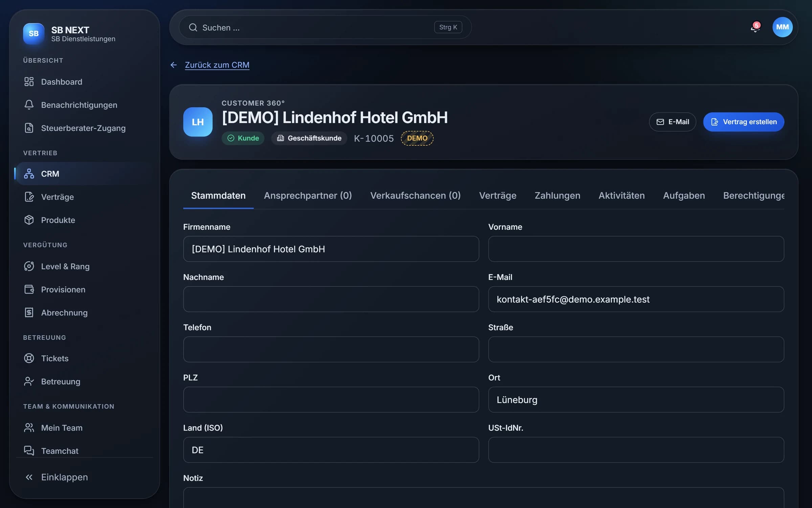Click the Geschäftskunde badge
The width and height of the screenshot is (812, 508).
pyautogui.click(x=309, y=138)
